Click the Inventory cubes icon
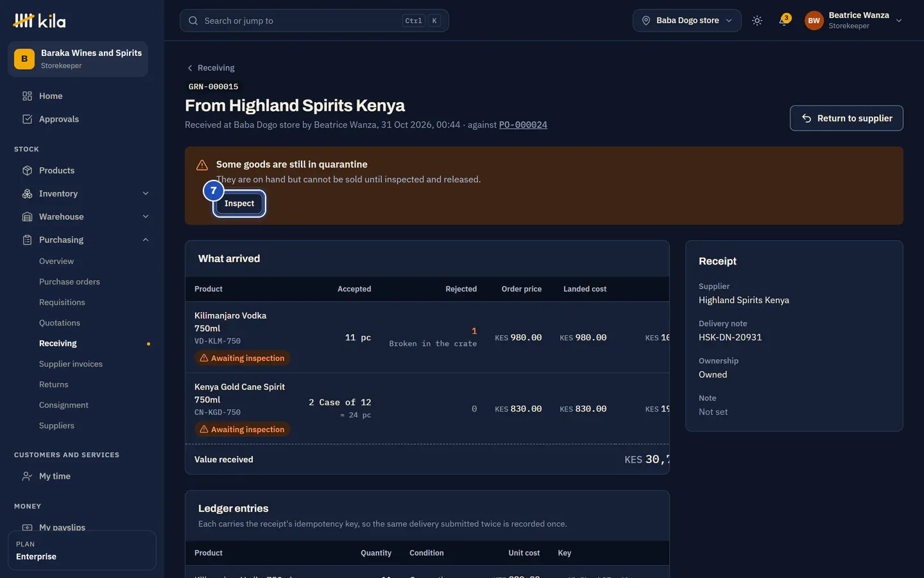This screenshot has width=924, height=578. tap(27, 193)
